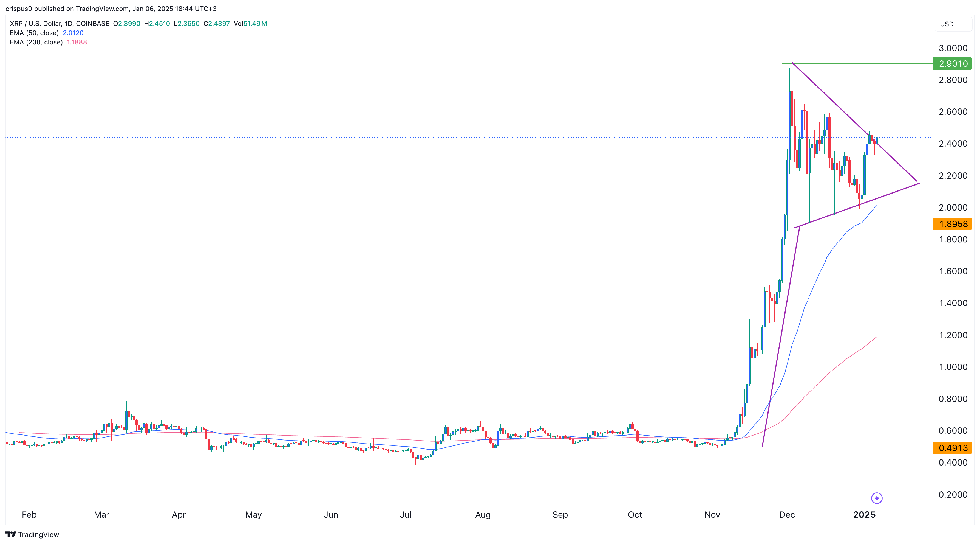Select the EMA (50, close) indicator label
This screenshot has height=544, width=980.
[x=34, y=33]
